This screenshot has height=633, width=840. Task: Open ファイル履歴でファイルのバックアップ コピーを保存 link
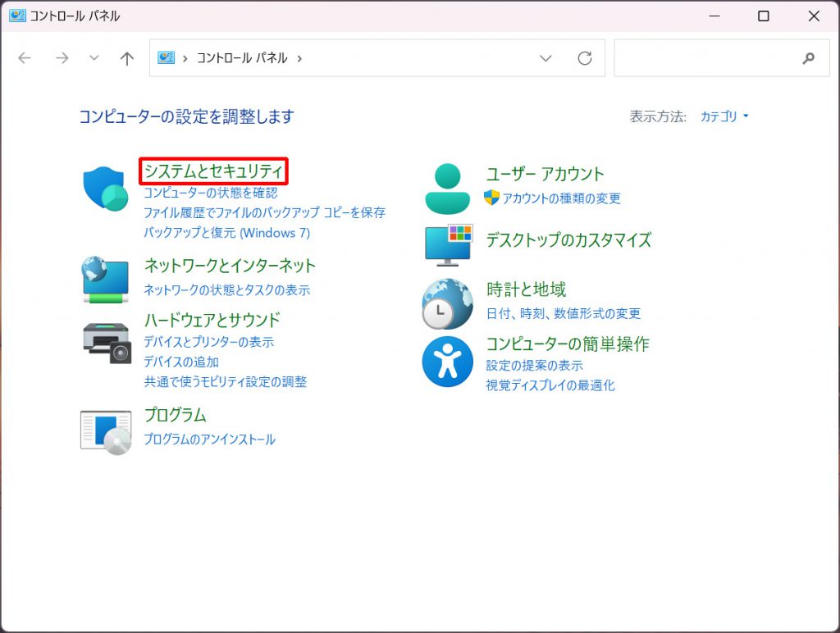264,212
